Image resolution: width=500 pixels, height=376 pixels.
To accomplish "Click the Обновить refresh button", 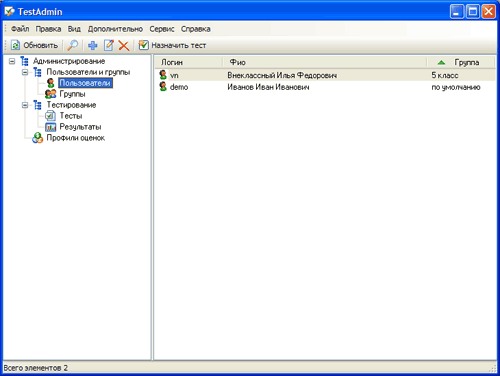I will click(34, 45).
